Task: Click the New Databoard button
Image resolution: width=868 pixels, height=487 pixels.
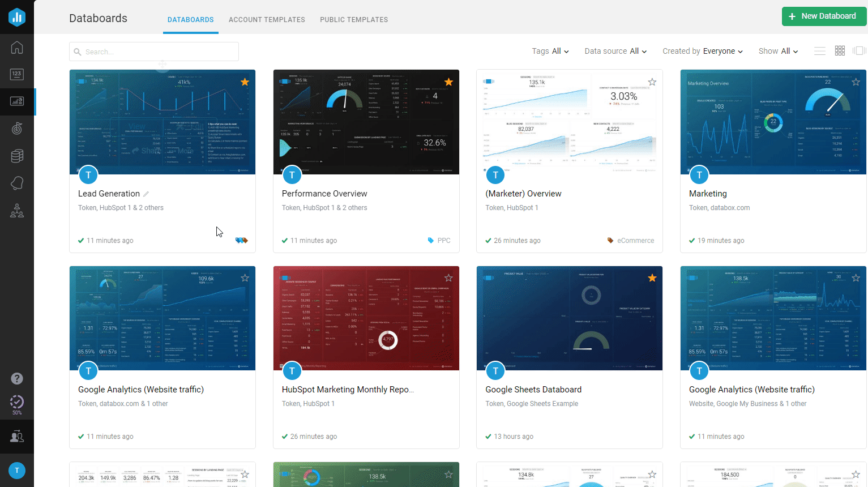Action: [x=824, y=16]
